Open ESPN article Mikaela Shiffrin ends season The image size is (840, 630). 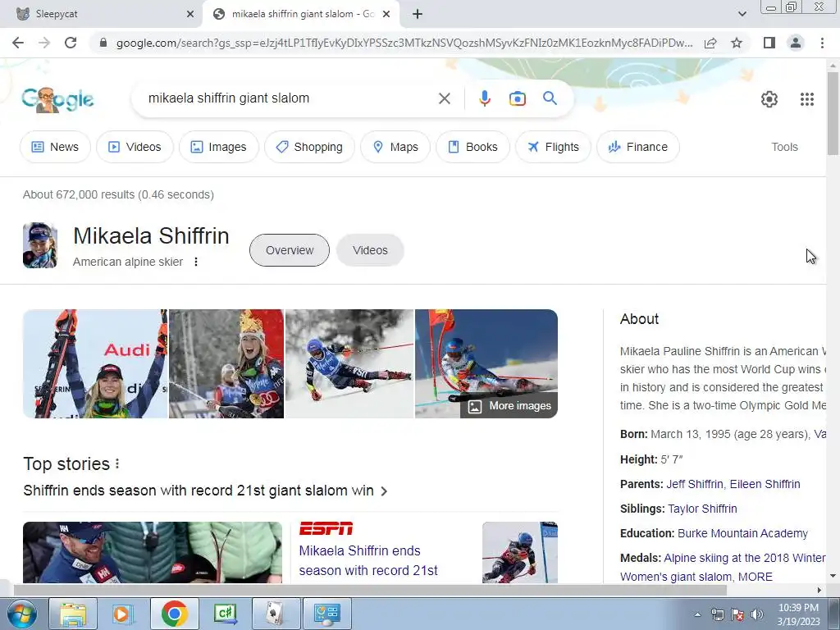click(x=368, y=561)
